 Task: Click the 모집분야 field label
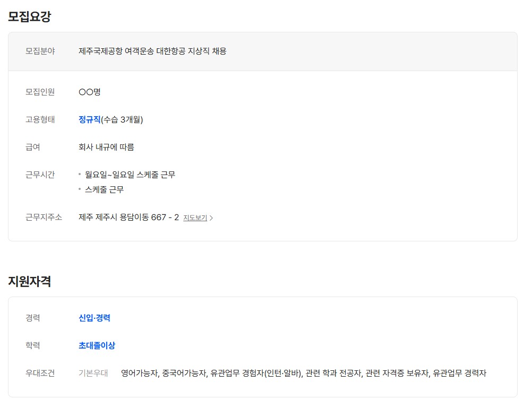(x=40, y=51)
